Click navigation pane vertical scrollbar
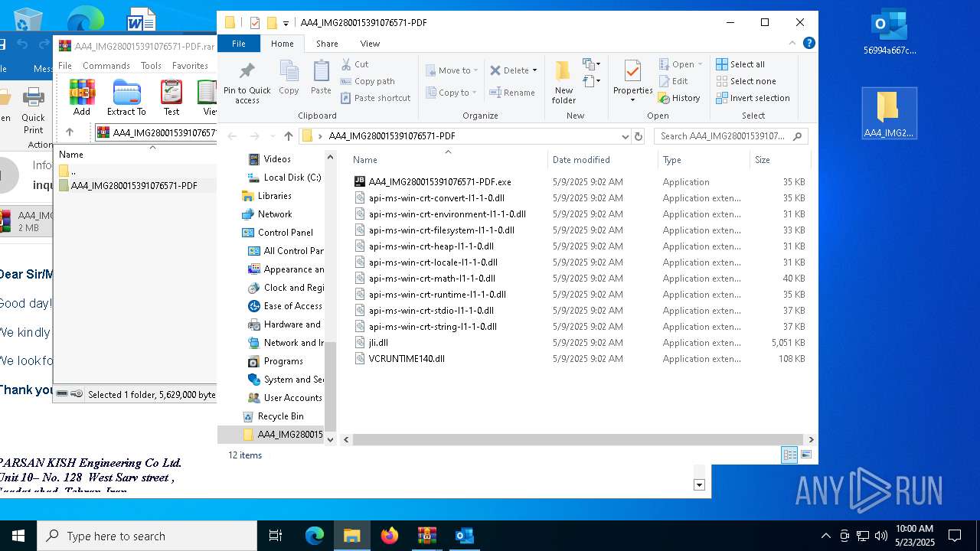This screenshot has height=551, width=980. click(x=331, y=385)
